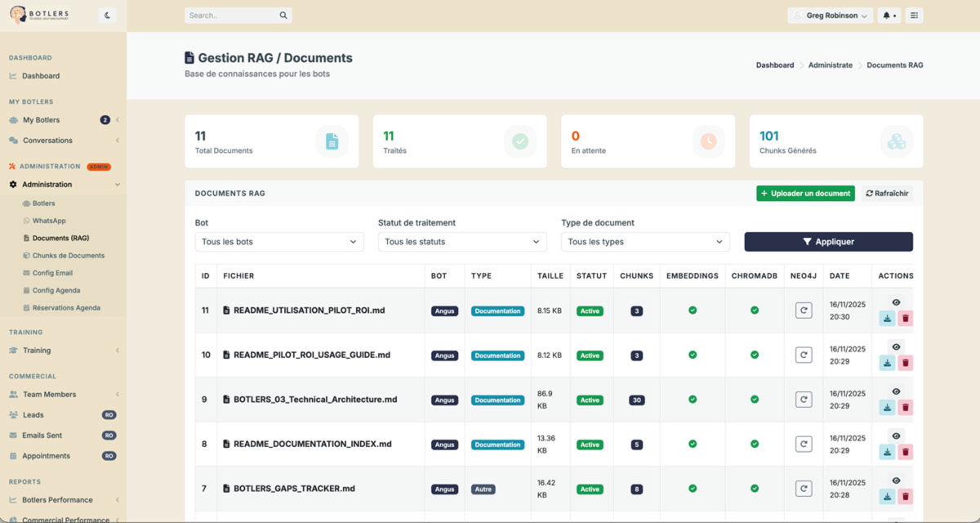Image resolution: width=980 pixels, height=523 pixels.
Task: Show preview of BOTLERS_03_Technical_Architecture.md
Action: 895,392
